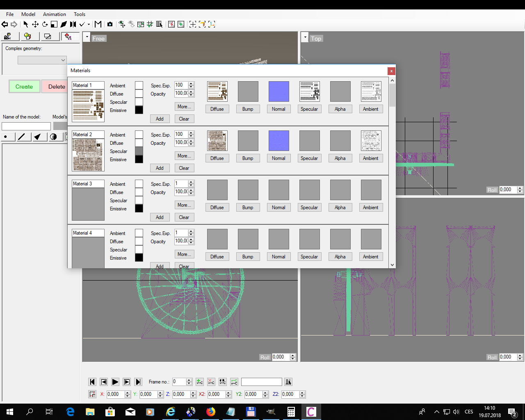This screenshot has height=420, width=525.
Task: Click the camera icon in toolbar
Action: (x=110, y=24)
